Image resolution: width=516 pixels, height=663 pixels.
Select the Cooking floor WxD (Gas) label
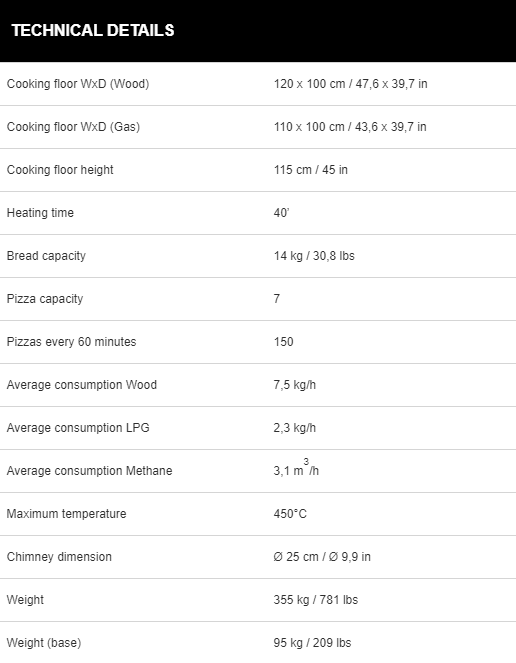pyautogui.click(x=73, y=127)
